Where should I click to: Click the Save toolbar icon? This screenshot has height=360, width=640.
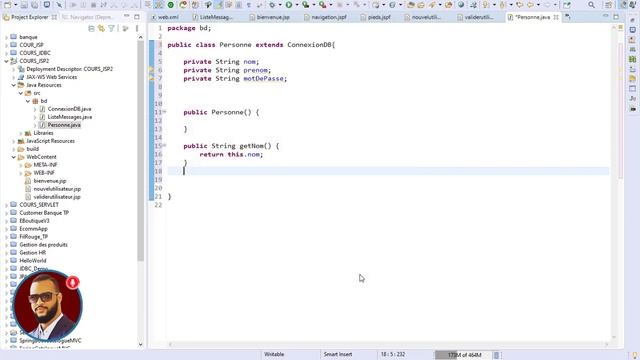pos(24,5)
